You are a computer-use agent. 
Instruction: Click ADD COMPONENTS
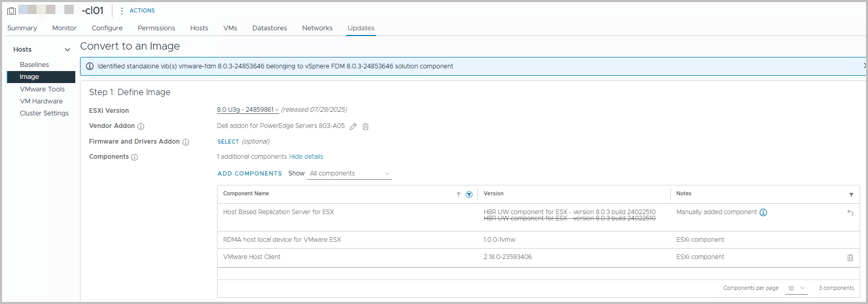click(x=249, y=173)
